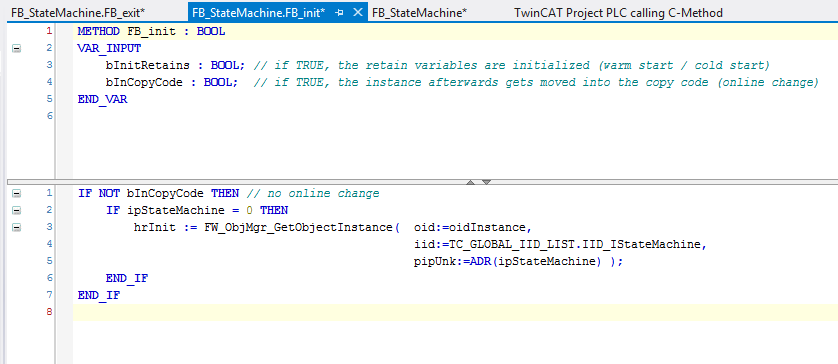Switch to the FB_StateMachine.FB_exit* tab
The image size is (838, 364).
pyautogui.click(x=78, y=13)
